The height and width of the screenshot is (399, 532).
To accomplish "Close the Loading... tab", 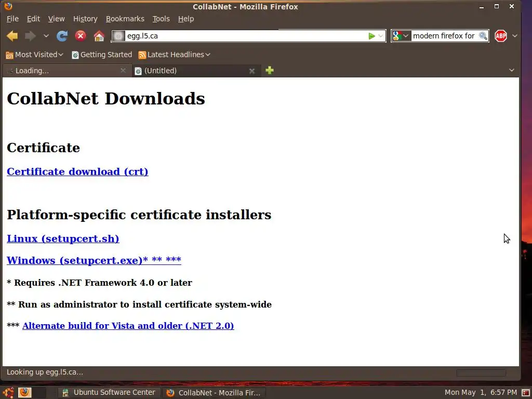I will point(123,71).
